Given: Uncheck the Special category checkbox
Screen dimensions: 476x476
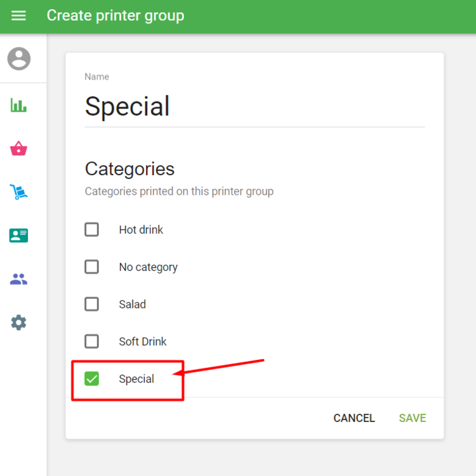Looking at the screenshot, I should pyautogui.click(x=92, y=379).
